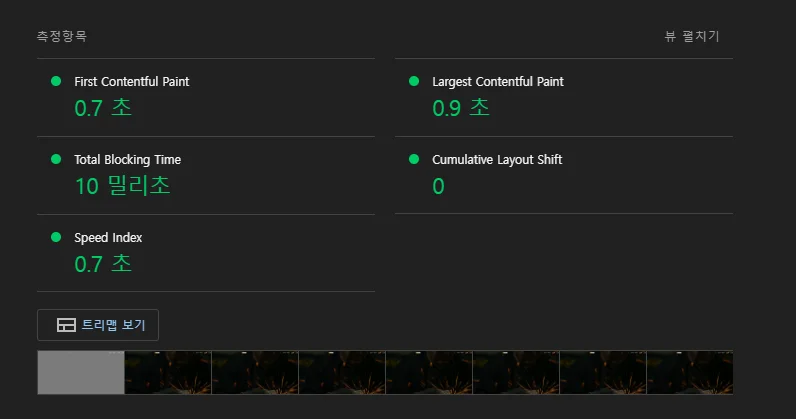The height and width of the screenshot is (419, 796).
Task: Select the last filmstrip screenshot frame
Action: 690,372
